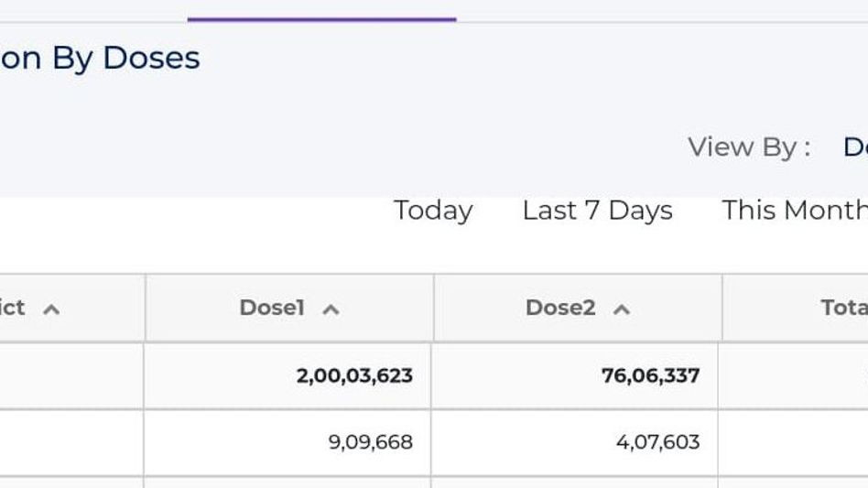Toggle the District column sort arrow
Viewport: 868px width, 488px height.
point(51,309)
